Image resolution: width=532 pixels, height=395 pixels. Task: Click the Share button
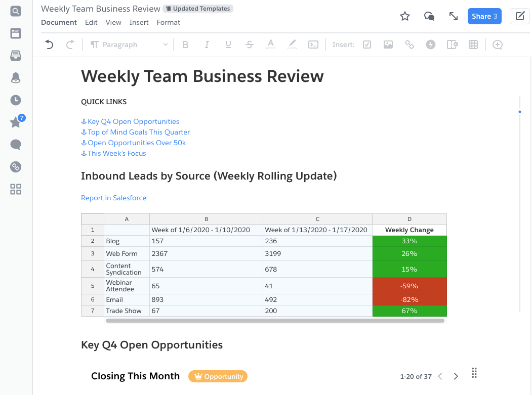click(484, 16)
